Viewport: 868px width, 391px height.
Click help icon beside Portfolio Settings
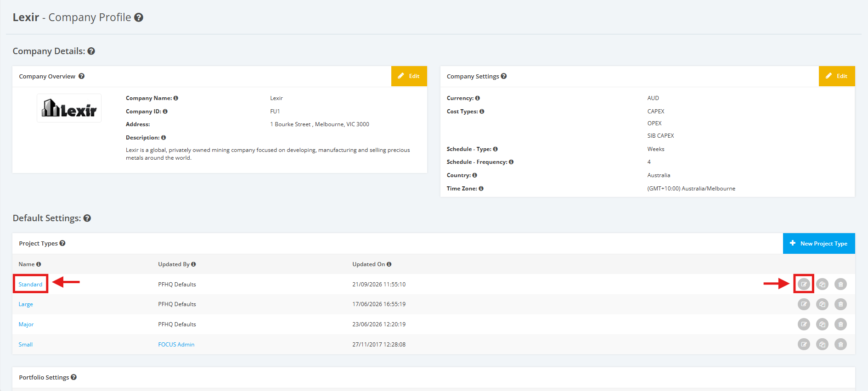73,377
